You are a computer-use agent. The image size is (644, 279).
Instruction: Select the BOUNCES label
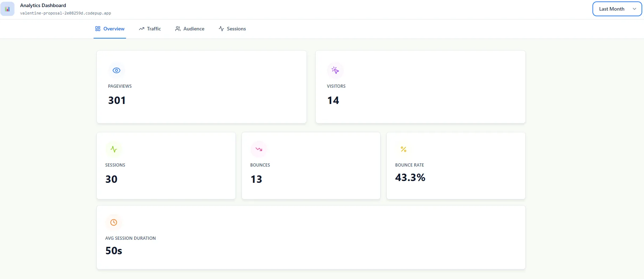pos(260,165)
